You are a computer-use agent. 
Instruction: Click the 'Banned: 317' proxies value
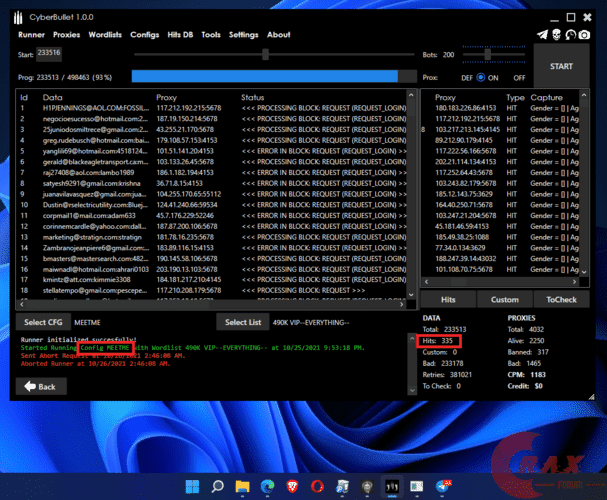pos(528,352)
